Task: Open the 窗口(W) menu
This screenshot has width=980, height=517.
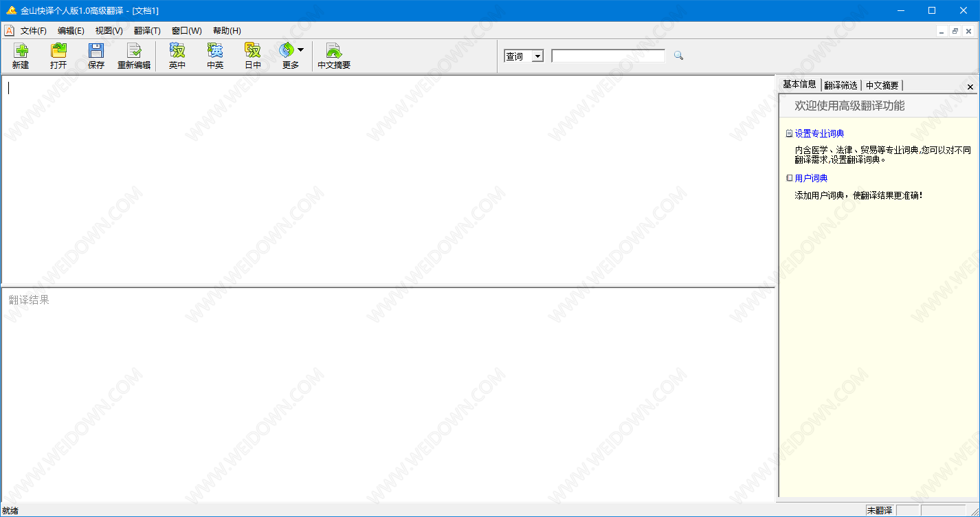Action: coord(186,31)
